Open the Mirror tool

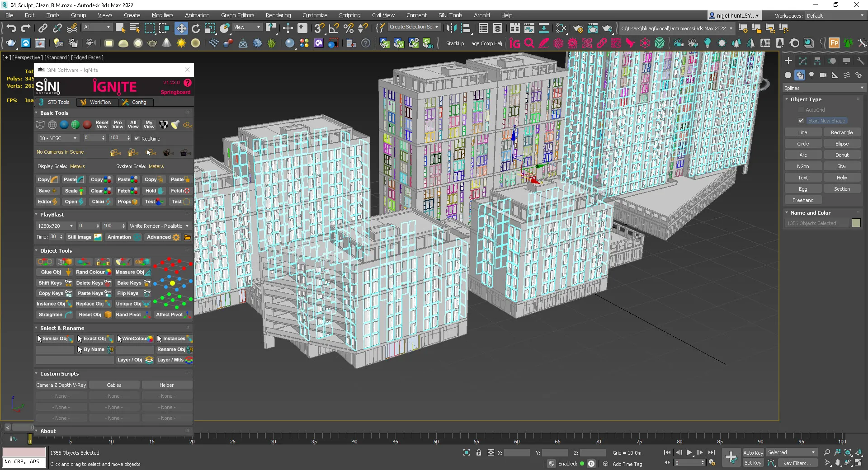point(451,28)
